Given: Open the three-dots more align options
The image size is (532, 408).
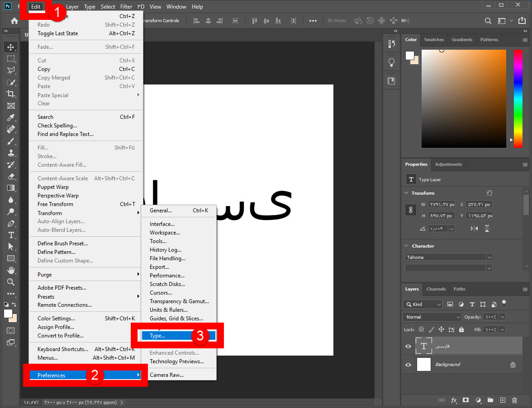Looking at the screenshot, I should click(313, 21).
